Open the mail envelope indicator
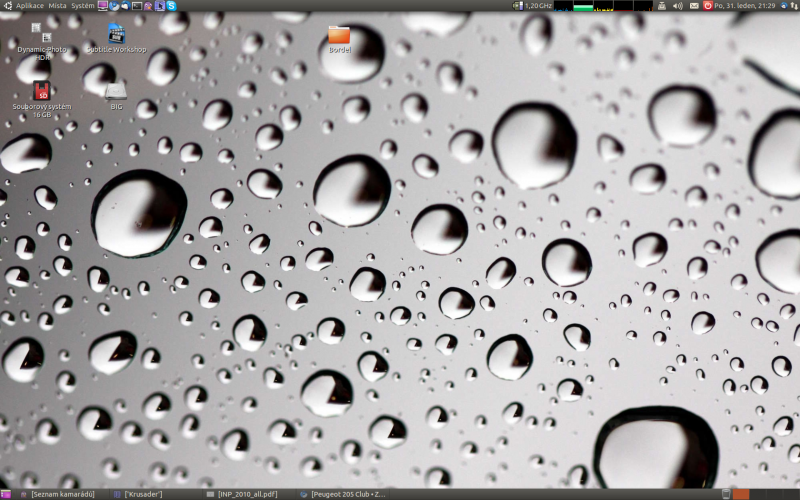Viewport: 800px width, 500px height. pyautogui.click(x=694, y=6)
